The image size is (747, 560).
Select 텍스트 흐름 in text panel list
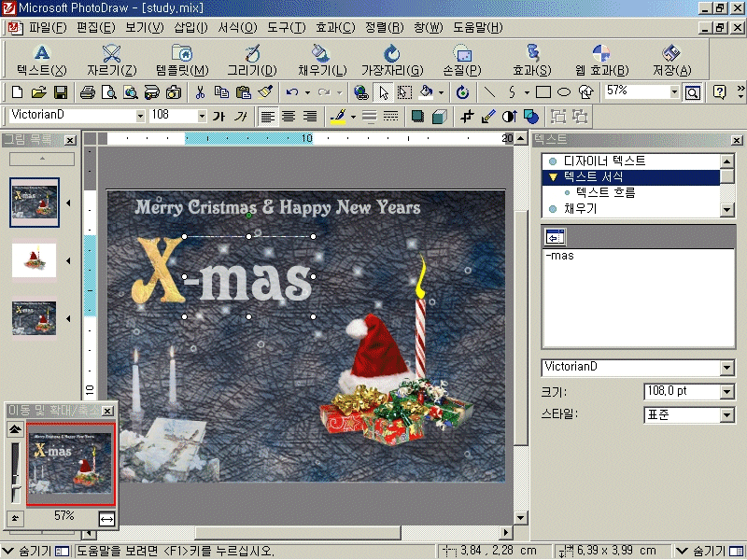pos(605,192)
